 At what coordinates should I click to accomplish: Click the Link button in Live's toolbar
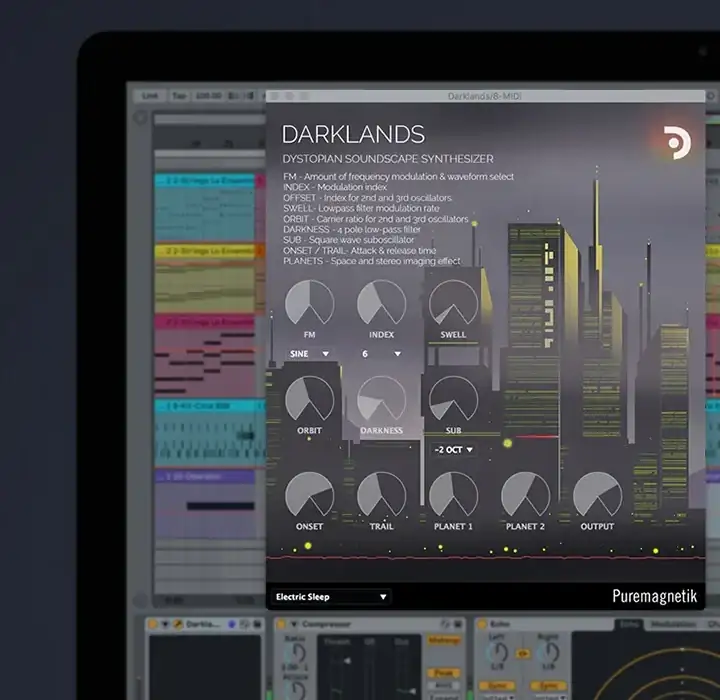(150, 96)
